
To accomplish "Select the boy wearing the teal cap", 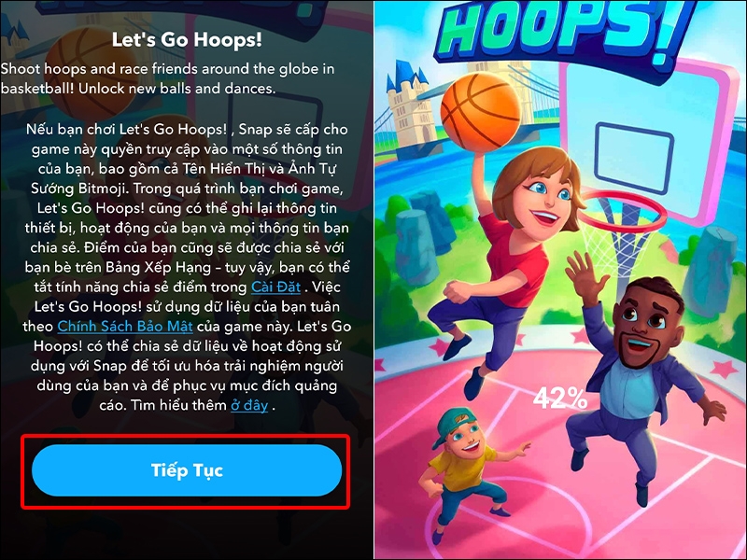I will click(x=470, y=471).
